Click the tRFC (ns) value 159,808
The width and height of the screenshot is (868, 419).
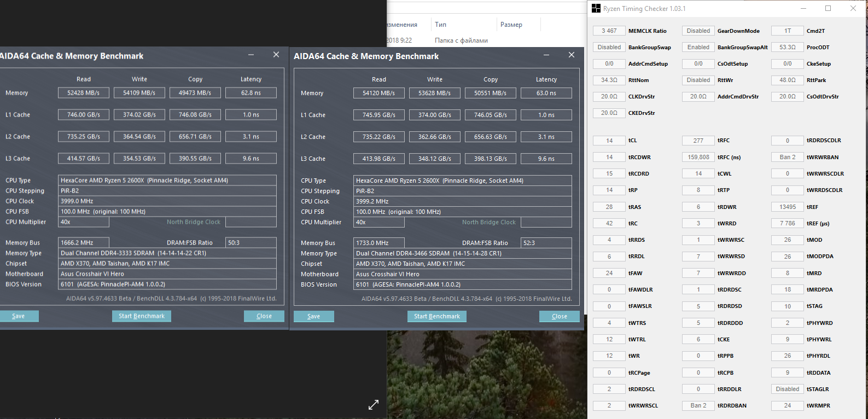click(698, 157)
